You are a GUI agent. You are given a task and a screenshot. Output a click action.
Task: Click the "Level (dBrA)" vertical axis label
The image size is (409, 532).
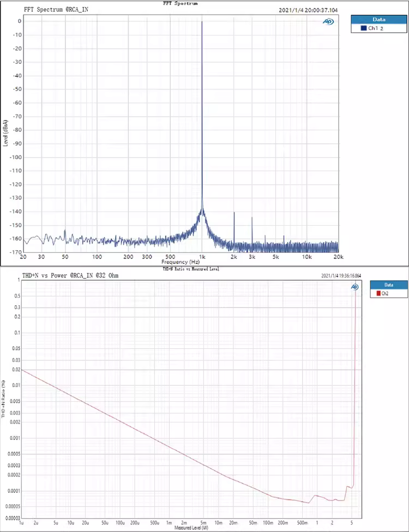(5, 132)
